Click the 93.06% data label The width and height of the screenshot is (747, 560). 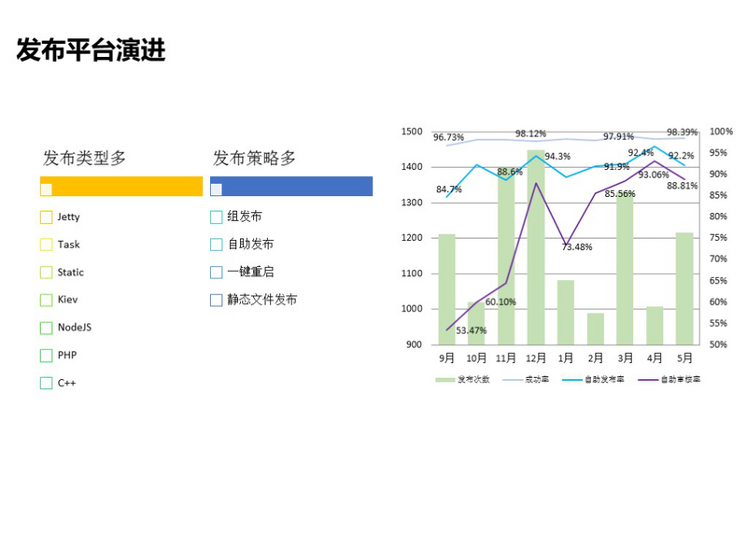click(x=654, y=175)
